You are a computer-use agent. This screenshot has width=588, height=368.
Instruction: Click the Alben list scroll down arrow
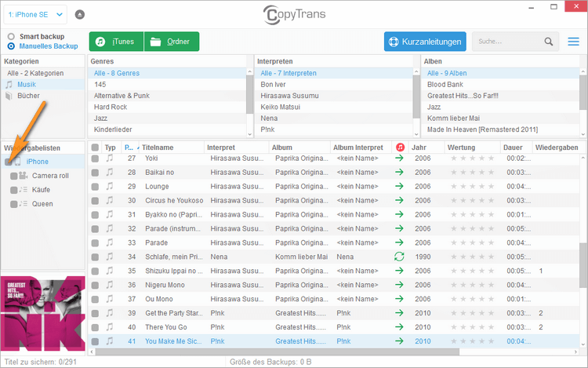pyautogui.click(x=583, y=134)
